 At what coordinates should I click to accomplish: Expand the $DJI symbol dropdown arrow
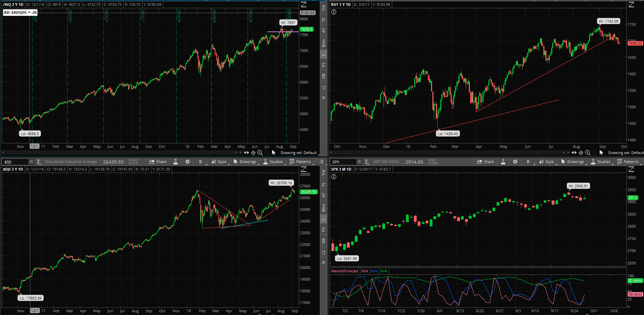(31, 162)
